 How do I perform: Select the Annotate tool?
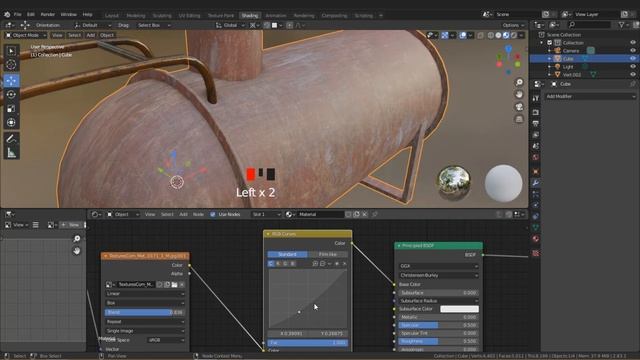[11, 139]
